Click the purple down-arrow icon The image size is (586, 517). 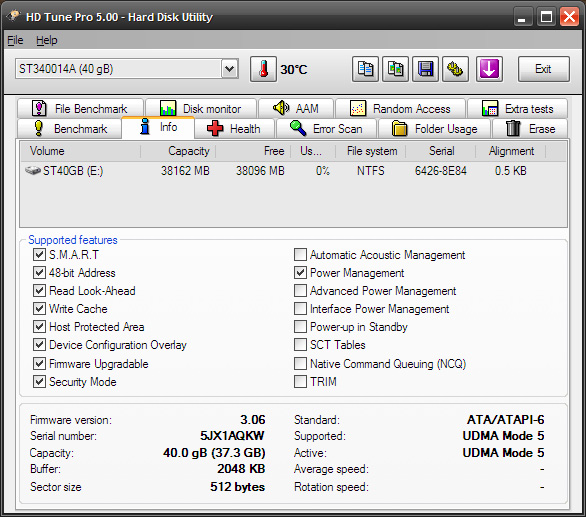tap(489, 69)
